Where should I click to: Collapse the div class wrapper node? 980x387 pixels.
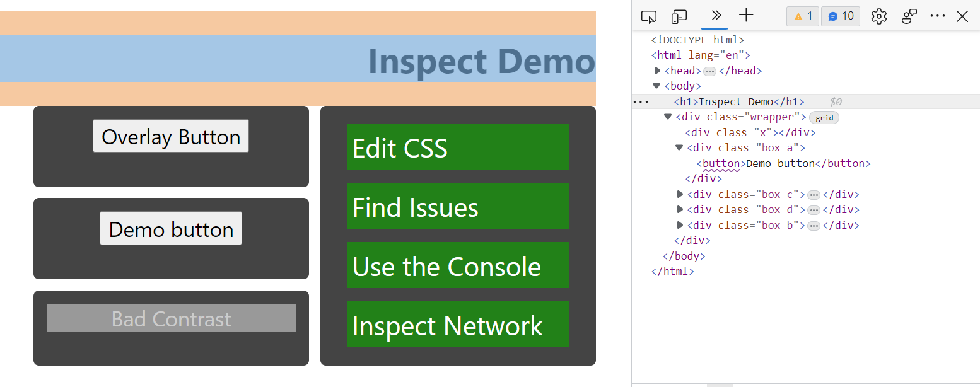[668, 117]
